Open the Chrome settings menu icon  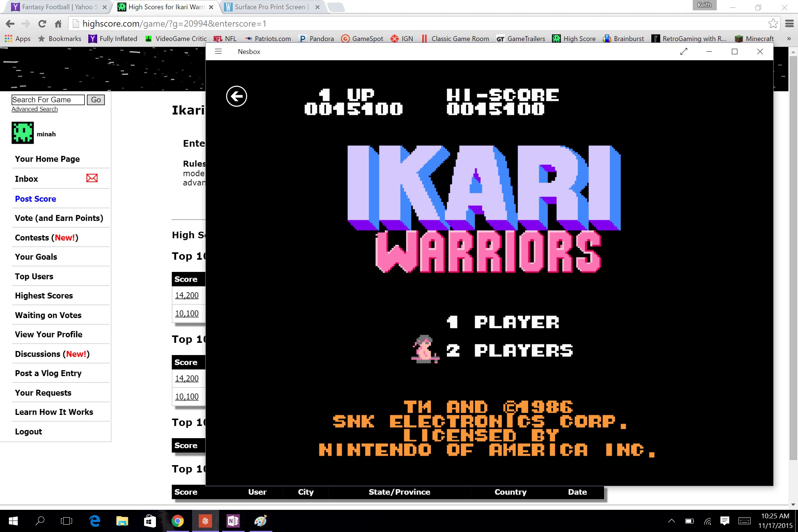pos(790,24)
